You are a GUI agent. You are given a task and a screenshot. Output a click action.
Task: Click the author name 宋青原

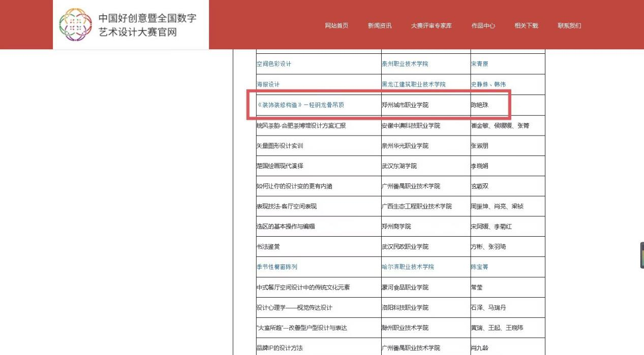point(479,64)
